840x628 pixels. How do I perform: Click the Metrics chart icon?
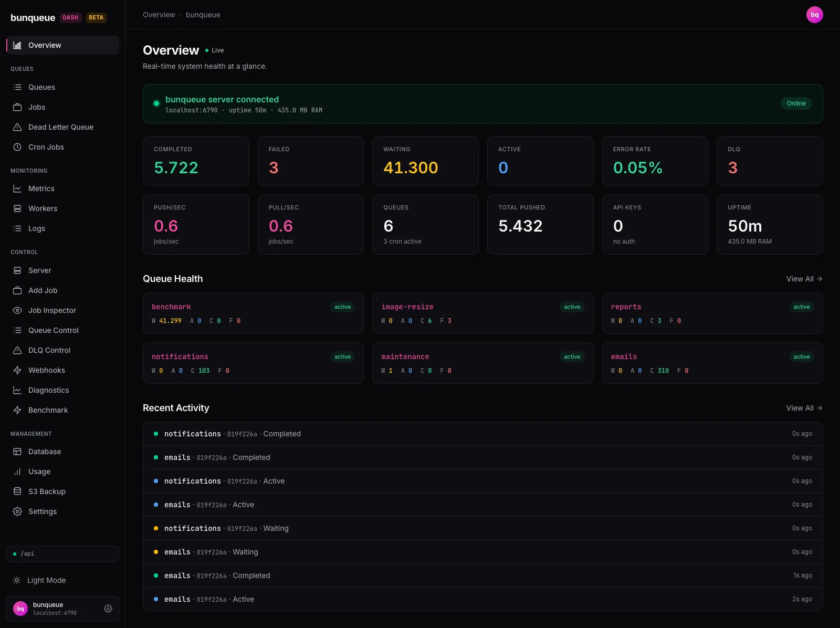tap(17, 189)
